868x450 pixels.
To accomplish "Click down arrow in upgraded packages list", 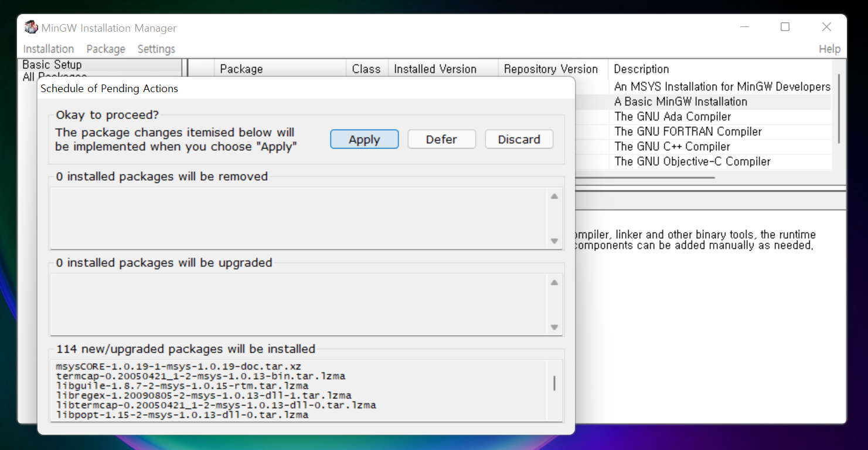I will click(x=554, y=327).
